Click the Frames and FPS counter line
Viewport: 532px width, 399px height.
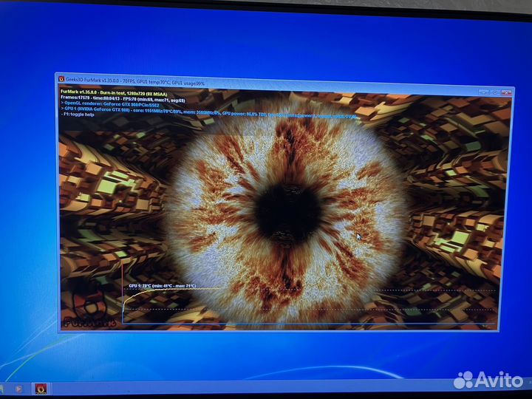(118, 98)
